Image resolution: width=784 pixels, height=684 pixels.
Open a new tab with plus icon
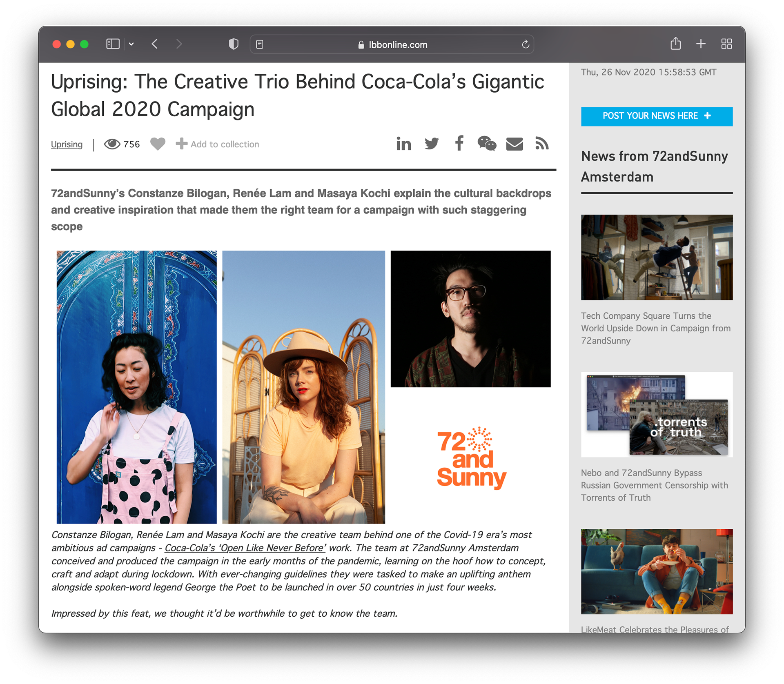[x=701, y=44]
